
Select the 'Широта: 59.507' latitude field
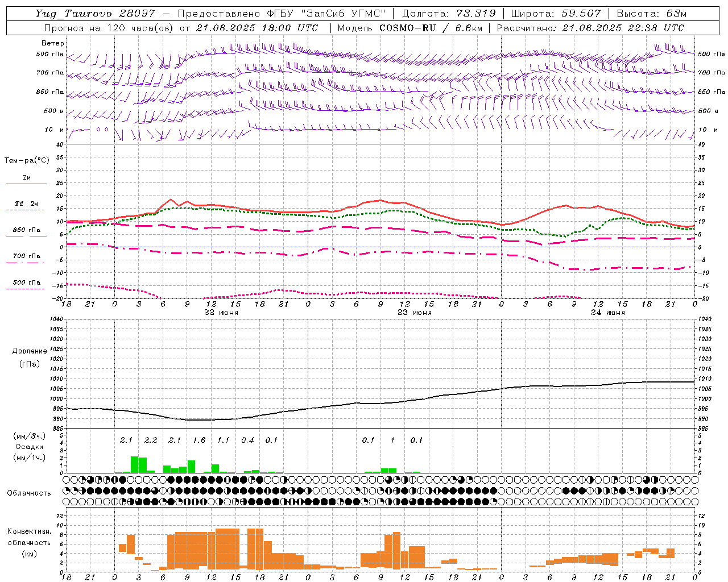coord(556,14)
